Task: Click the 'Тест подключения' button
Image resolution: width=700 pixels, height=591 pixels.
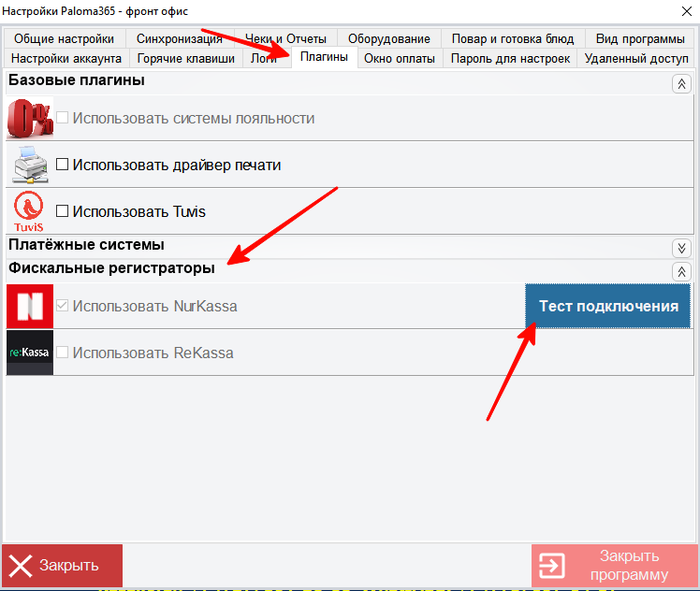Action: point(608,306)
